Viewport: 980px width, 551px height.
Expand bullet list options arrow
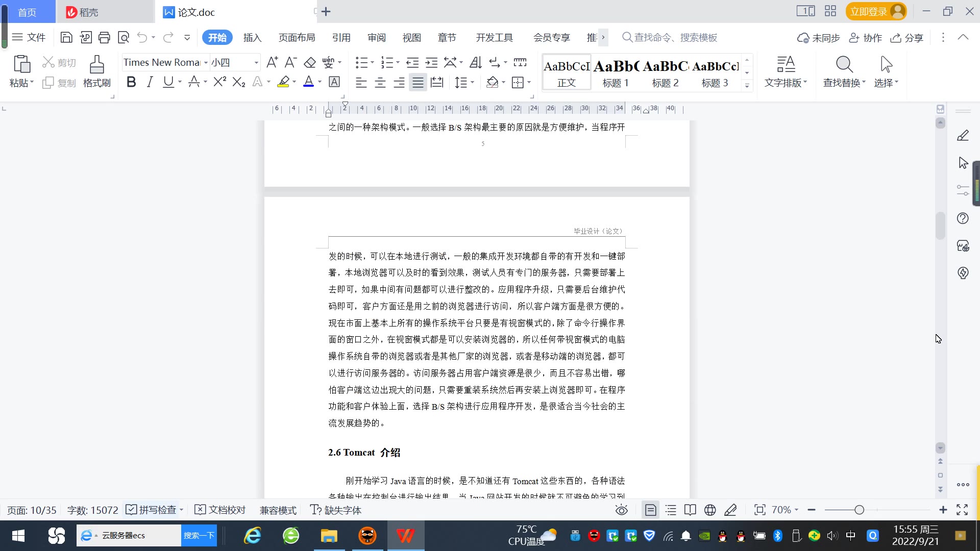pyautogui.click(x=372, y=63)
